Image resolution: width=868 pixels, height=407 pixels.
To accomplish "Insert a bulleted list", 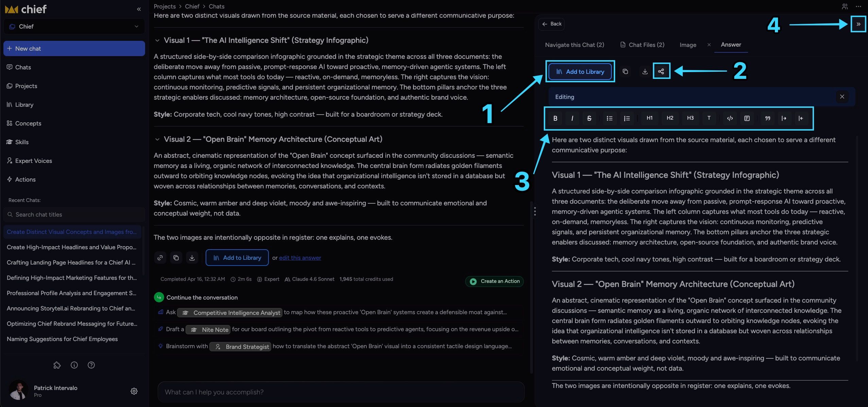I will pyautogui.click(x=609, y=118).
